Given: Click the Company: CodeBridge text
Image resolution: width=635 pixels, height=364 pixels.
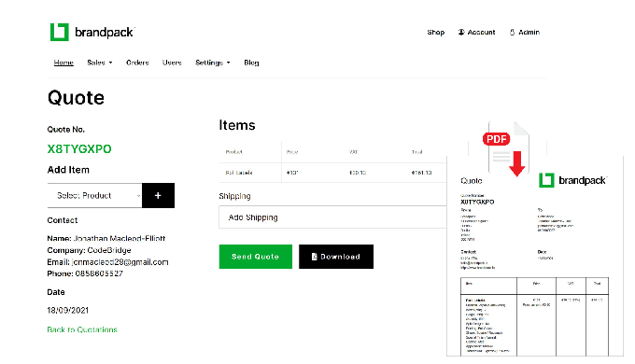Looking at the screenshot, I should (x=89, y=250).
